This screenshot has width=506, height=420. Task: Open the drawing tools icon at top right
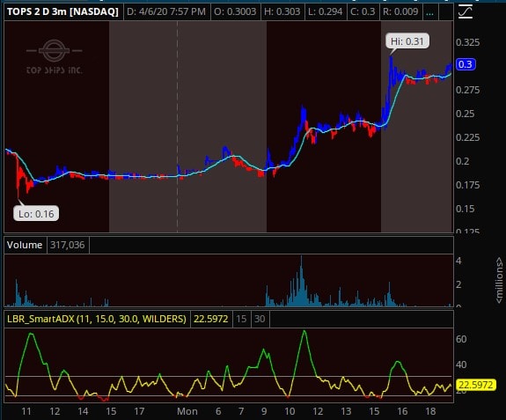[465, 12]
